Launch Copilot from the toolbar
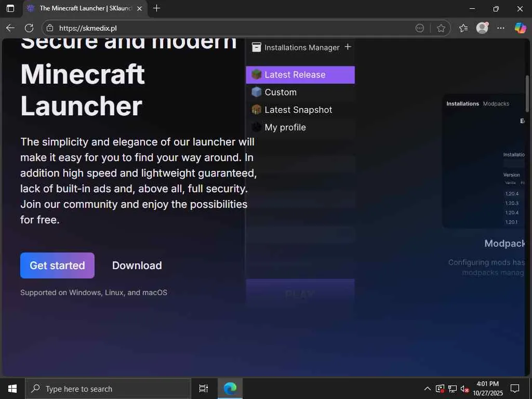Screen dimensions: 532x399 (x=520, y=28)
